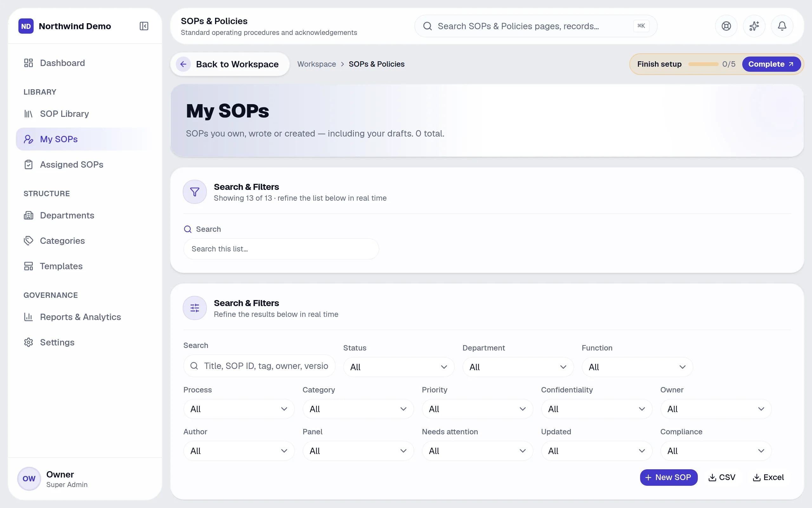Expand the Panel dropdown
The image size is (812, 508).
358,451
